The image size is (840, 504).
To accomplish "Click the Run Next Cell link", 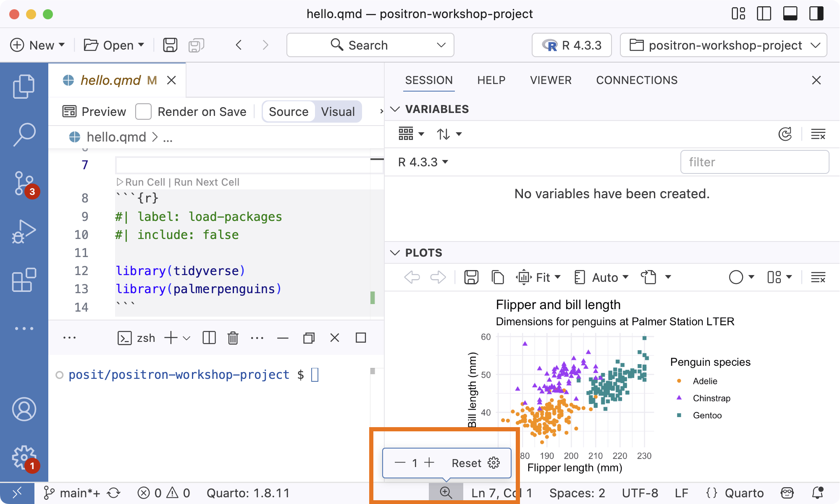I will (207, 182).
